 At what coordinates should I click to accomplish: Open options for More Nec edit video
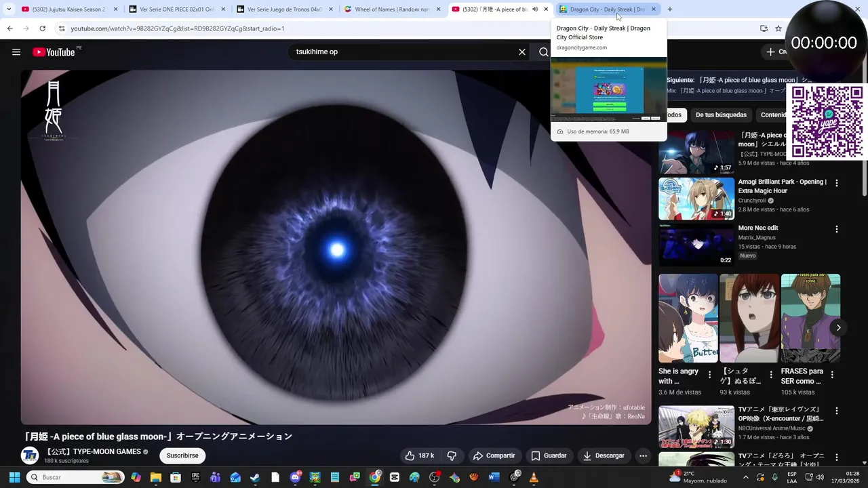837,229
